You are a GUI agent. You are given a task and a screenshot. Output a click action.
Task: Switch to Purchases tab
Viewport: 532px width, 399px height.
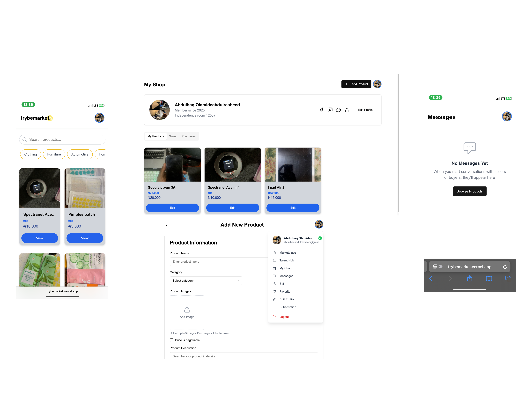pyautogui.click(x=189, y=136)
